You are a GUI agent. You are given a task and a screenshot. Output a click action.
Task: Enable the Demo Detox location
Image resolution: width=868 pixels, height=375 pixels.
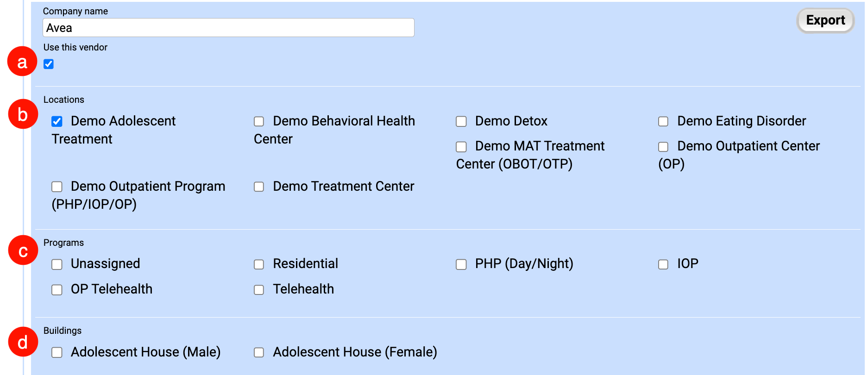tap(461, 121)
